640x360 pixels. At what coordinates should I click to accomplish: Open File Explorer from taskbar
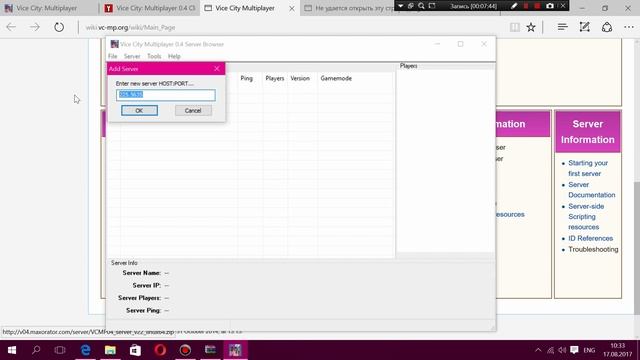pos(110,350)
